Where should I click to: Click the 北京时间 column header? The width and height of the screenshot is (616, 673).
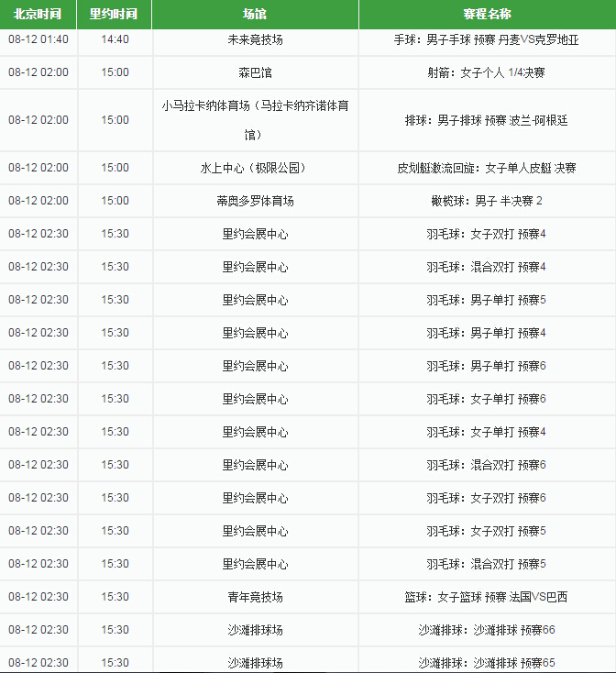[38, 15]
